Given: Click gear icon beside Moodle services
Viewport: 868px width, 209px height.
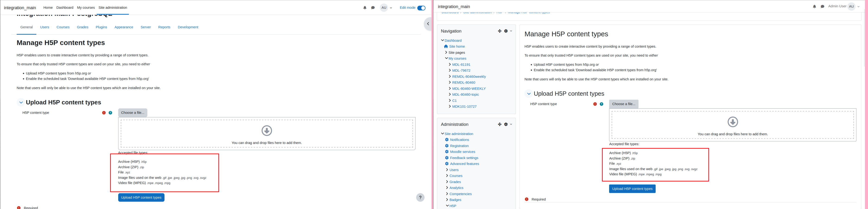Looking at the screenshot, I should pos(446,152).
